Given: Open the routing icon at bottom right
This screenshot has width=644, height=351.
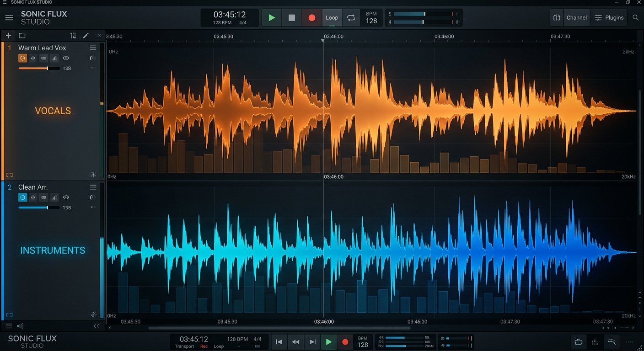Looking at the screenshot, I should [x=612, y=342].
